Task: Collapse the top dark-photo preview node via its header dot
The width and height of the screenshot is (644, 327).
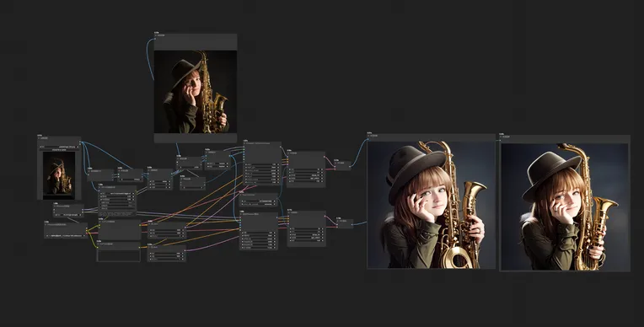Action: coord(156,35)
